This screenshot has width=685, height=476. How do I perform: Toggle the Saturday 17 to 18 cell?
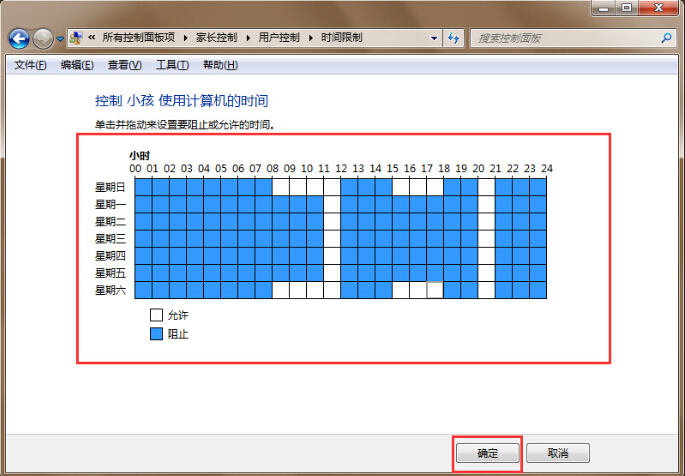coord(434,289)
